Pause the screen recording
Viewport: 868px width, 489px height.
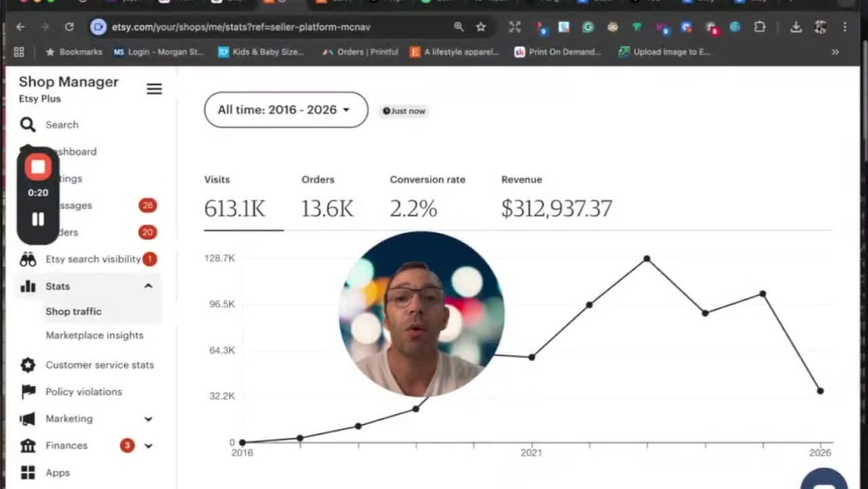point(37,219)
